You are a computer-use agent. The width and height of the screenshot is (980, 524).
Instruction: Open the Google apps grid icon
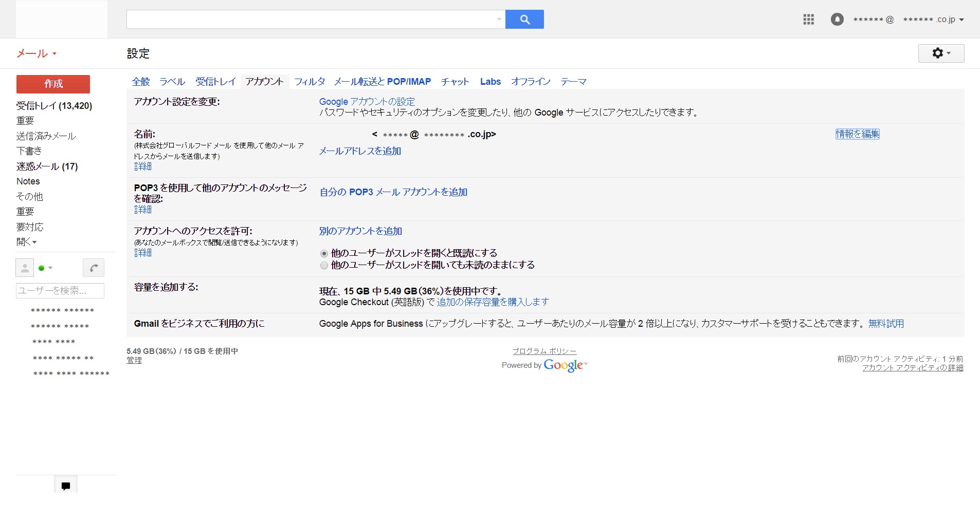[808, 20]
